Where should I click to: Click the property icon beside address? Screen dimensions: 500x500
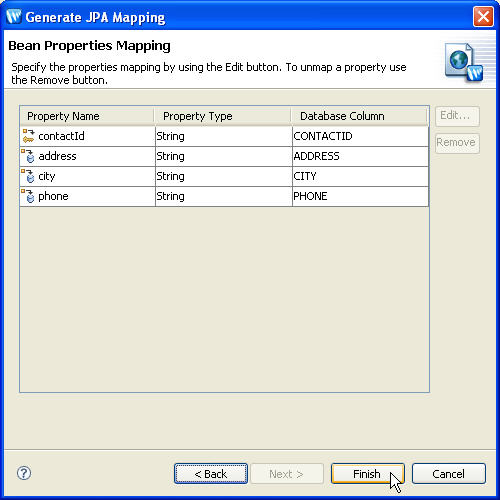(x=28, y=156)
